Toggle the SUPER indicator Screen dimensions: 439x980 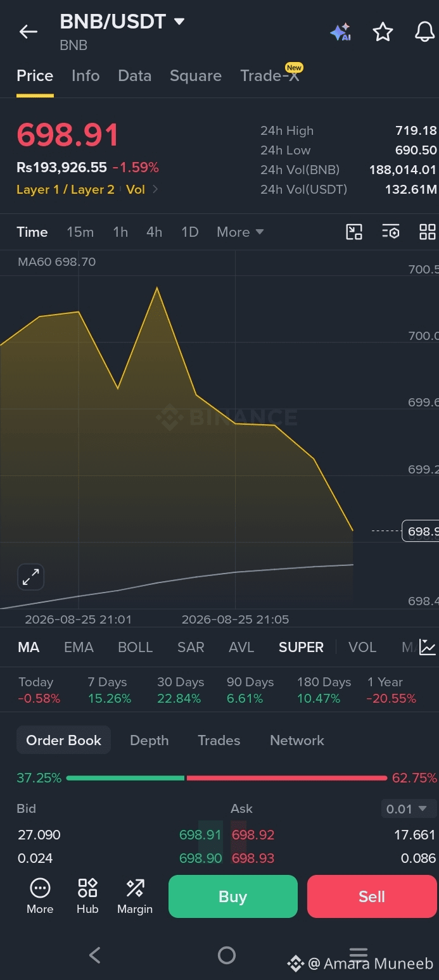301,647
